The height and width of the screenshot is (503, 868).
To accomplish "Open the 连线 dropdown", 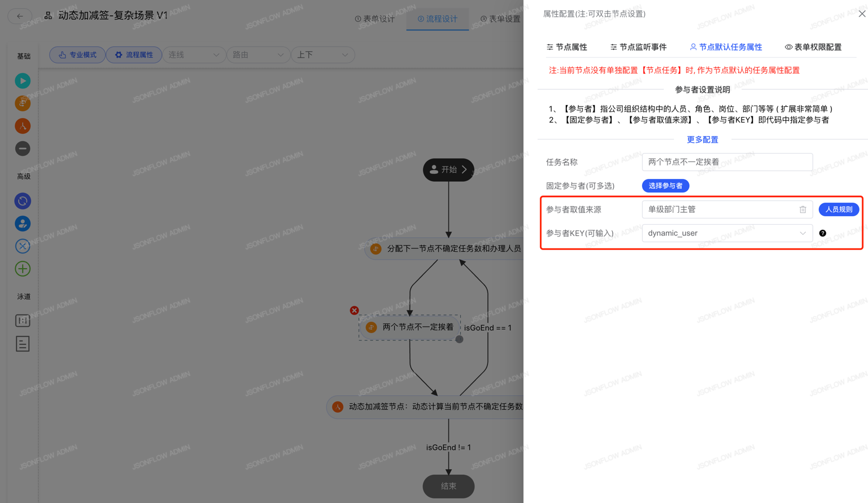I will tap(194, 55).
